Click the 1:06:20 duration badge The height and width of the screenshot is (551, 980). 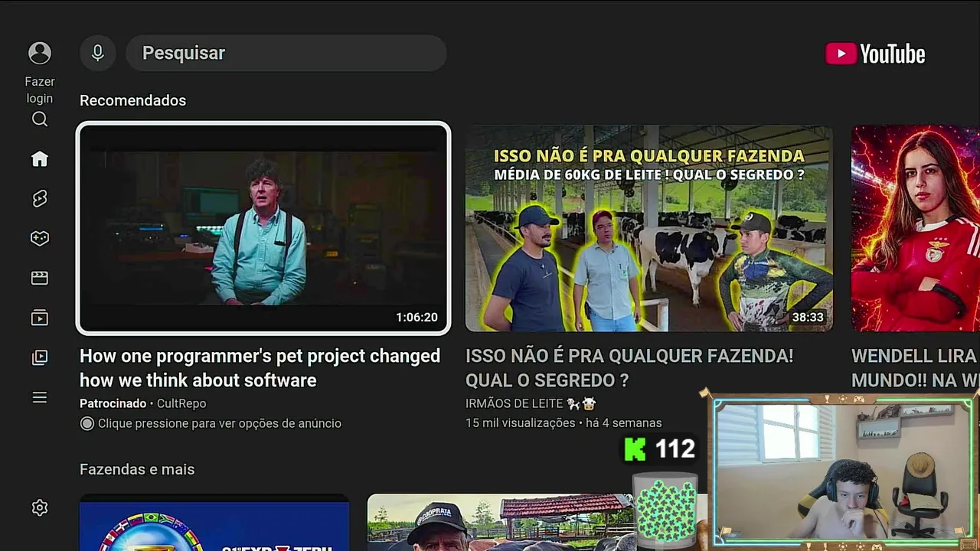[x=416, y=317]
